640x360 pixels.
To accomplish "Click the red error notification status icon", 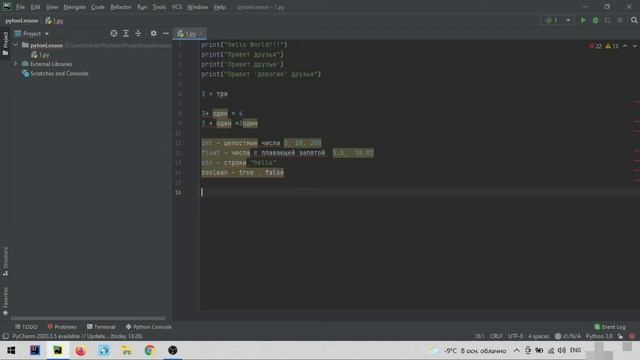I will (x=632, y=336).
